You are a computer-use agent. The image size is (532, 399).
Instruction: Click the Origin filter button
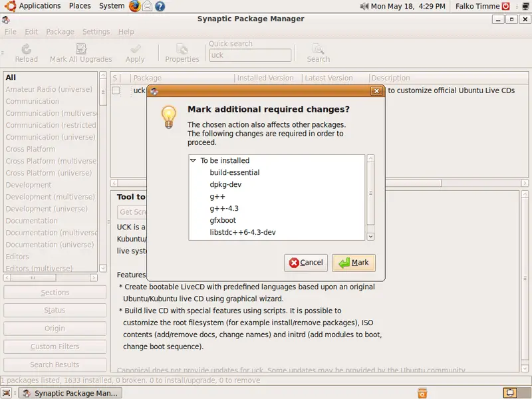coord(55,329)
